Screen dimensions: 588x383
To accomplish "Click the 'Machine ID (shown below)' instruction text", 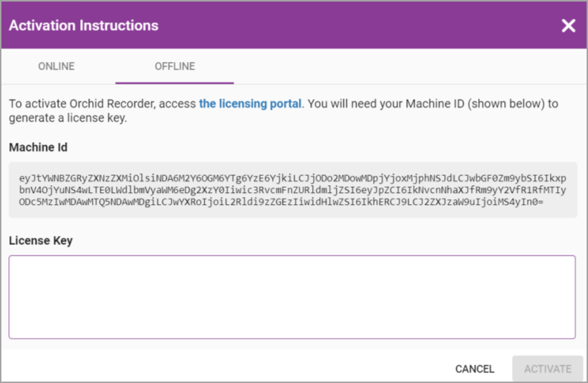I will 445,103.
